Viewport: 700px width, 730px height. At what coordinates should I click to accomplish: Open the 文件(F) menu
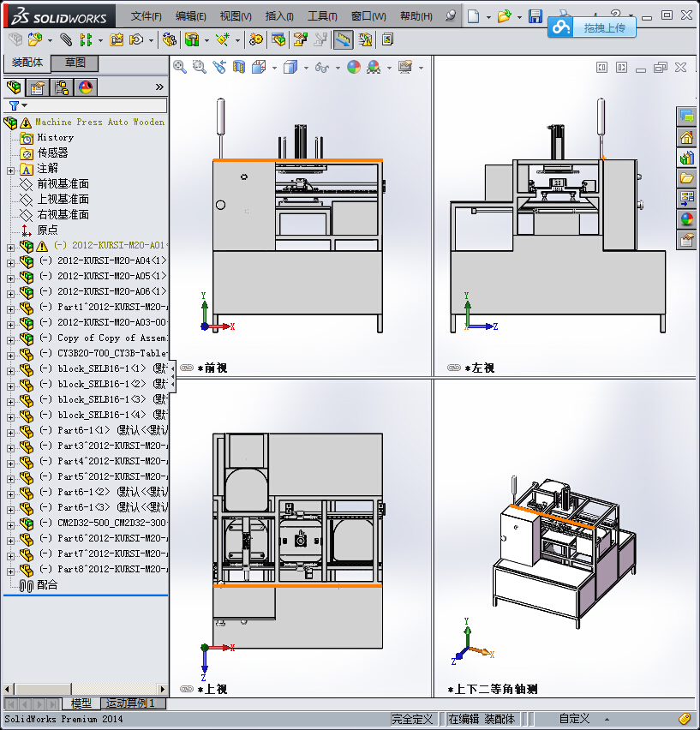(146, 16)
